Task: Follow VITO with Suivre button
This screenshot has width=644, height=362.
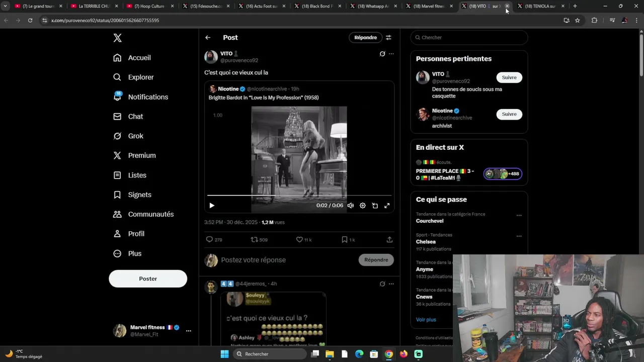Action: tap(509, 77)
